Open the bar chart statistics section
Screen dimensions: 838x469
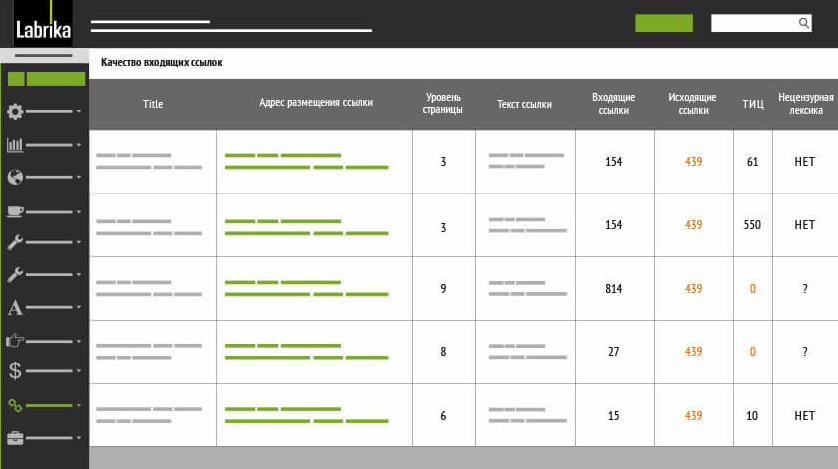click(x=15, y=145)
